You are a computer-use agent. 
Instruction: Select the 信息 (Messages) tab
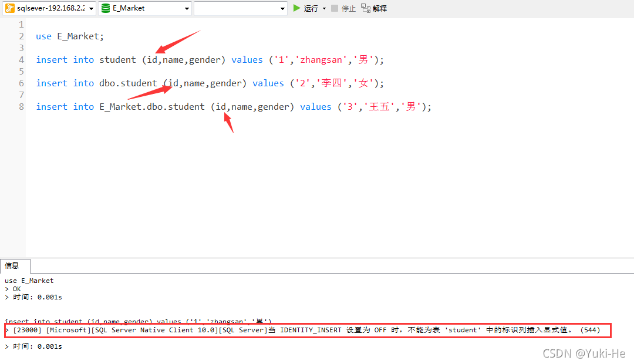15,266
